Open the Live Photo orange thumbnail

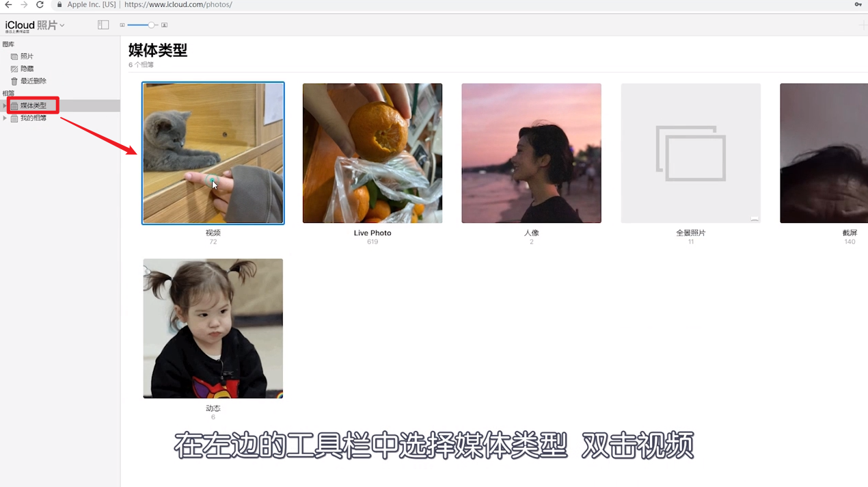[x=372, y=153]
